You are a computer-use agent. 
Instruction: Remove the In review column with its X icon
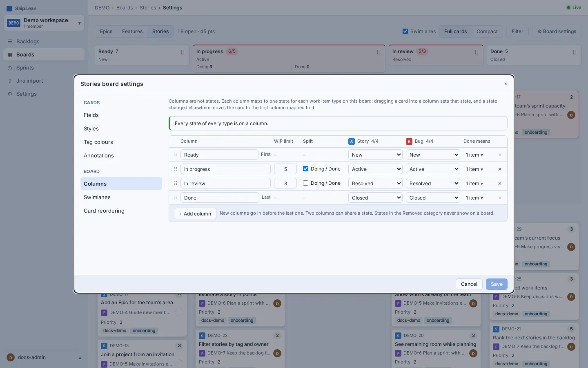500,184
